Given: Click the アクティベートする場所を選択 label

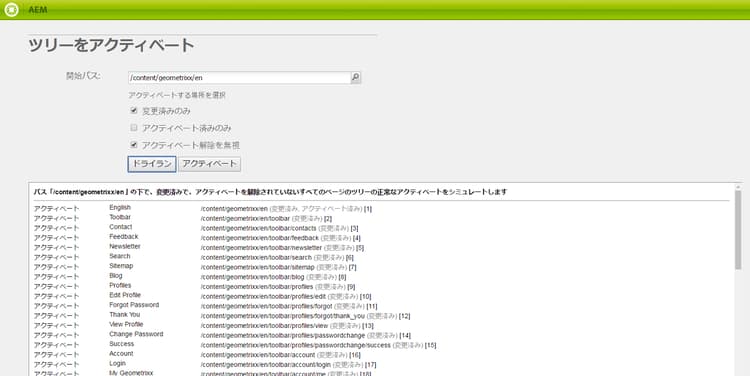Looking at the screenshot, I should click(x=177, y=95).
